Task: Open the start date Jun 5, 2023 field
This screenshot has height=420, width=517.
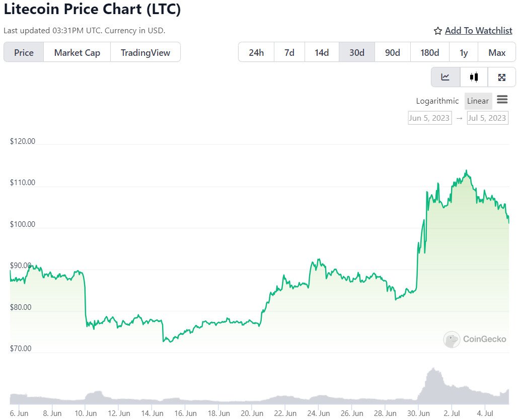Action: [x=429, y=118]
